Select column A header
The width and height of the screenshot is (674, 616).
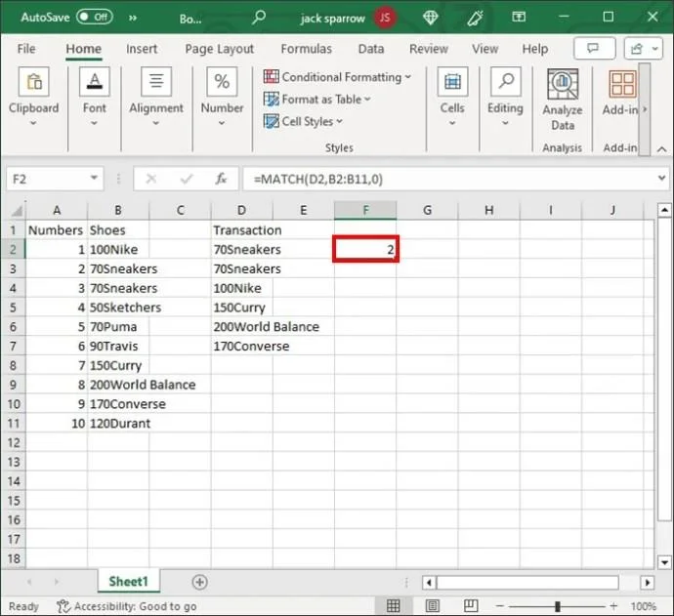pos(57,211)
